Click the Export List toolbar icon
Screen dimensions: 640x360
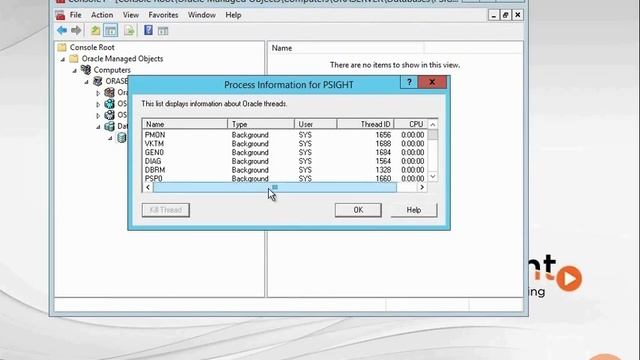point(129,30)
